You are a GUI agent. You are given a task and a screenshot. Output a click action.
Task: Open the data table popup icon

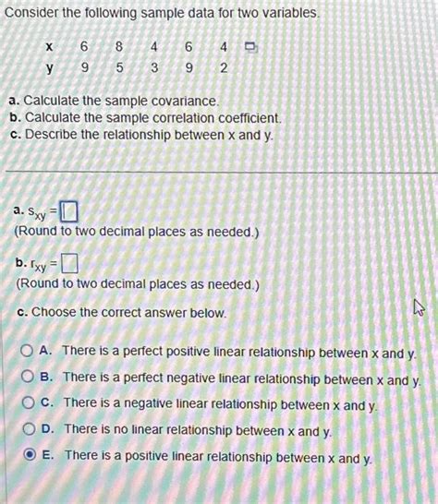[x=250, y=47]
